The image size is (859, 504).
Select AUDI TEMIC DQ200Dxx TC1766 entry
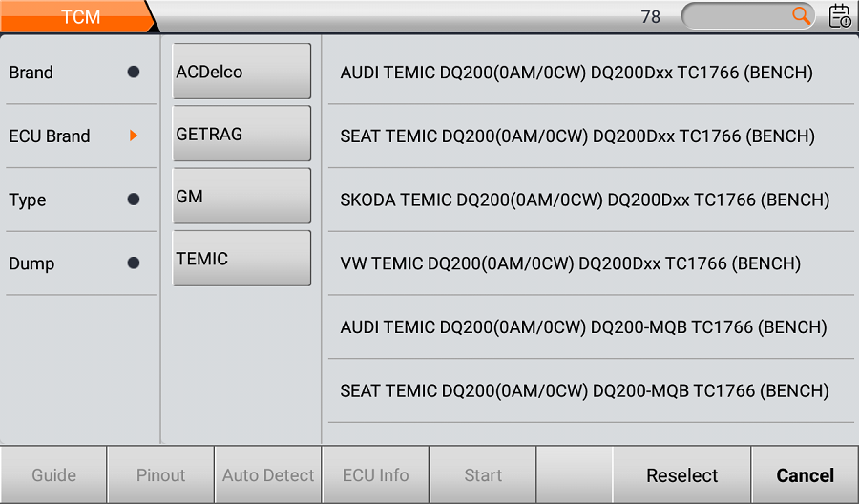(x=576, y=73)
